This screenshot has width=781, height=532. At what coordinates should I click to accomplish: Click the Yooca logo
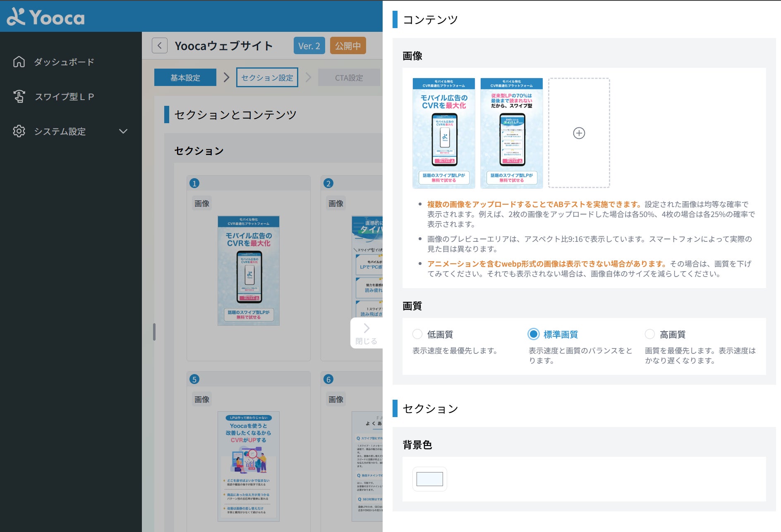tap(46, 17)
